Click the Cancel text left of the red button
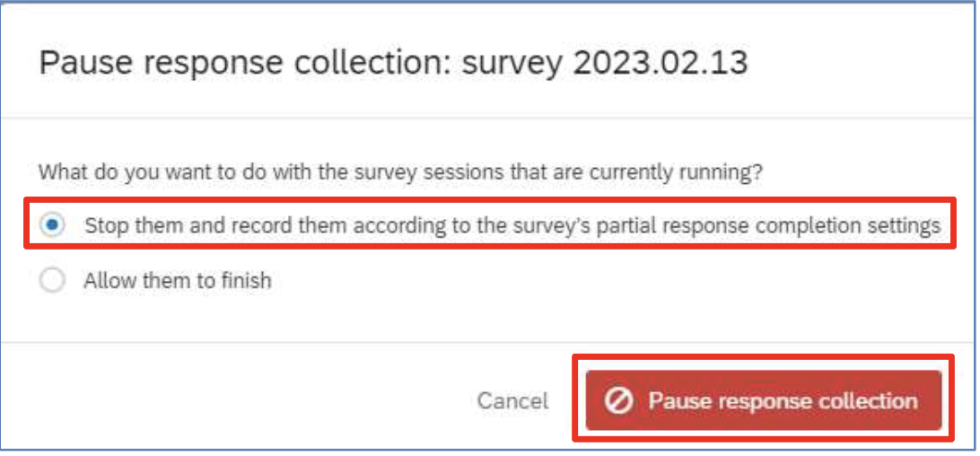This screenshot has width=980, height=456. click(x=513, y=401)
